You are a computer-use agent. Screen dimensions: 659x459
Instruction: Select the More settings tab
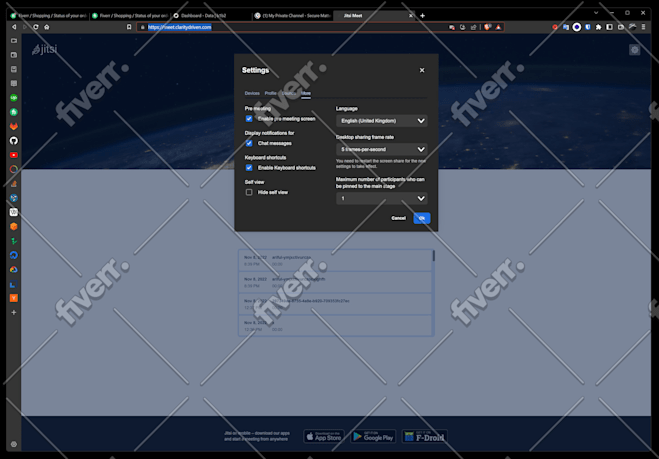[x=306, y=93]
